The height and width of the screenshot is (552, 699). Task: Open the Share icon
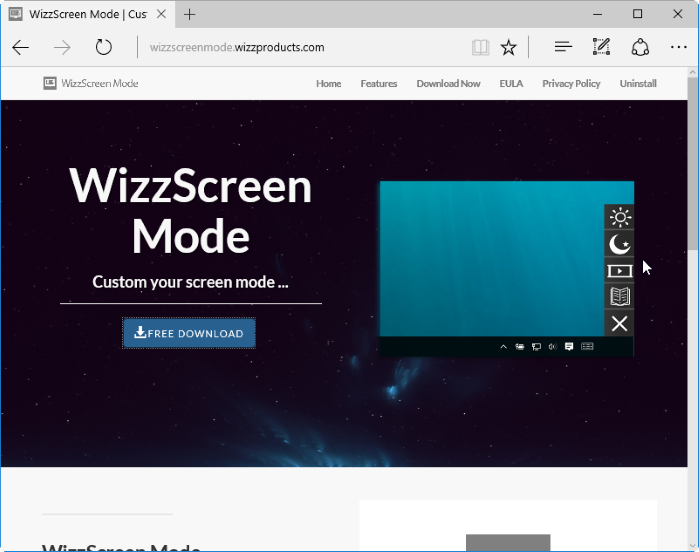[640, 47]
